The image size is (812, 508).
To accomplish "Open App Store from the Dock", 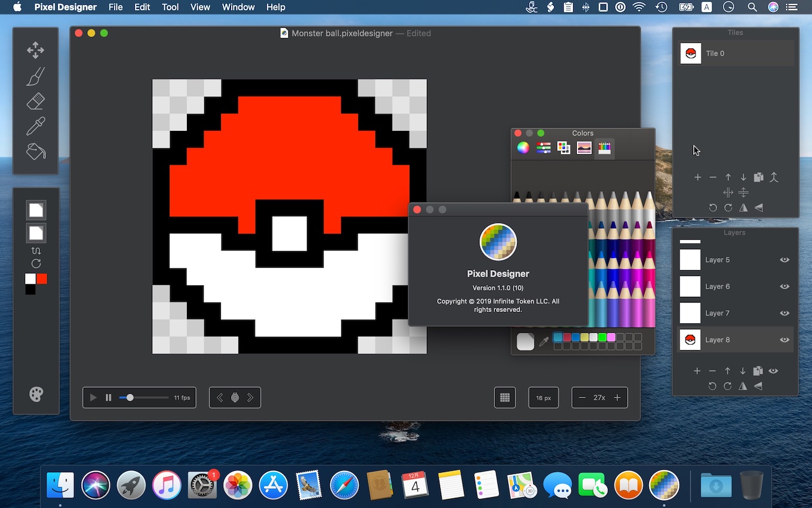I will (273, 485).
